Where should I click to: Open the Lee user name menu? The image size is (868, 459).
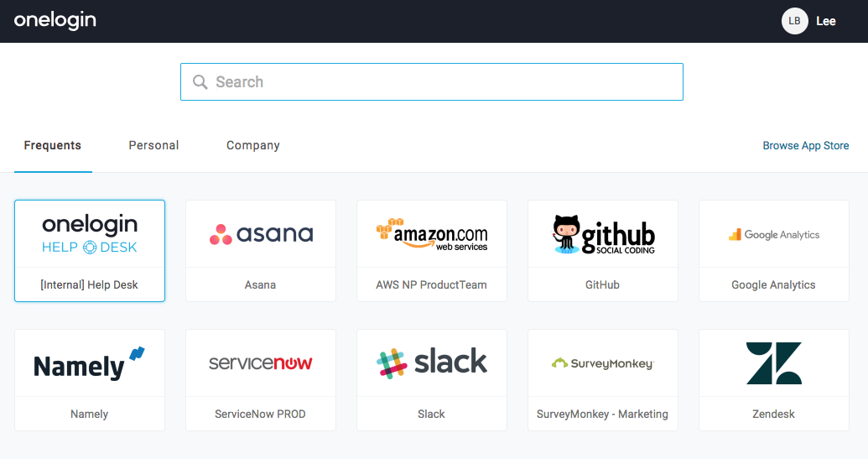tap(826, 21)
